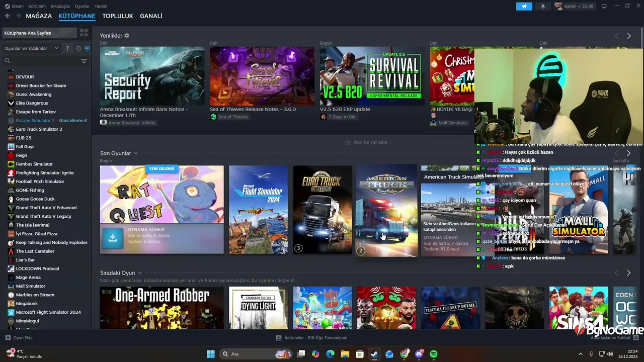Open One-Armed Robber game tile
This screenshot has width=644, height=362.
click(162, 308)
